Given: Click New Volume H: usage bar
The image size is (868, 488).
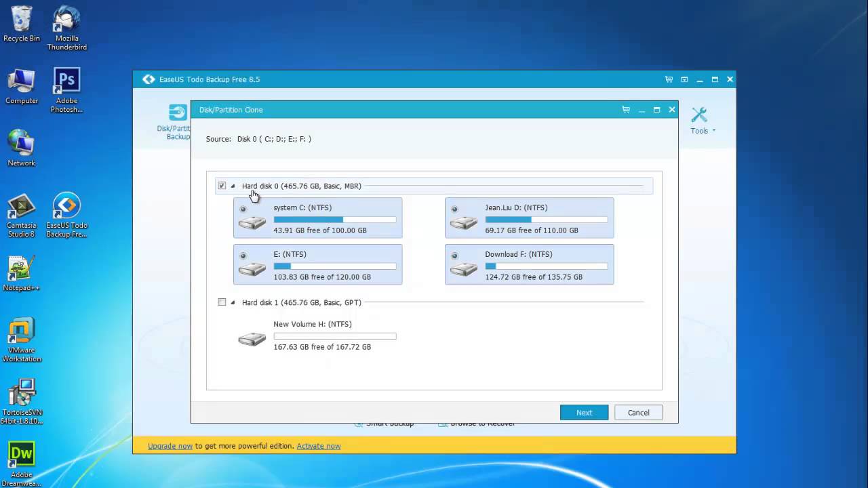Looking at the screenshot, I should pyautogui.click(x=335, y=336).
